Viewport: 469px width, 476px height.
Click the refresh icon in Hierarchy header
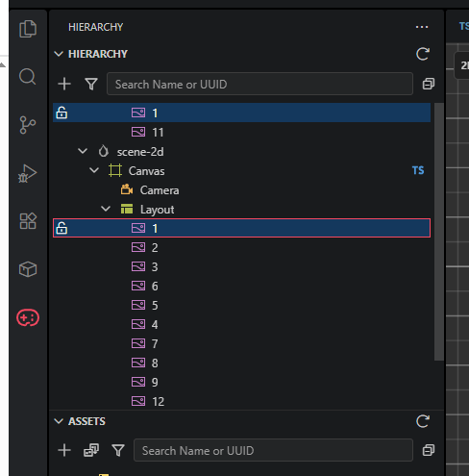coord(423,54)
